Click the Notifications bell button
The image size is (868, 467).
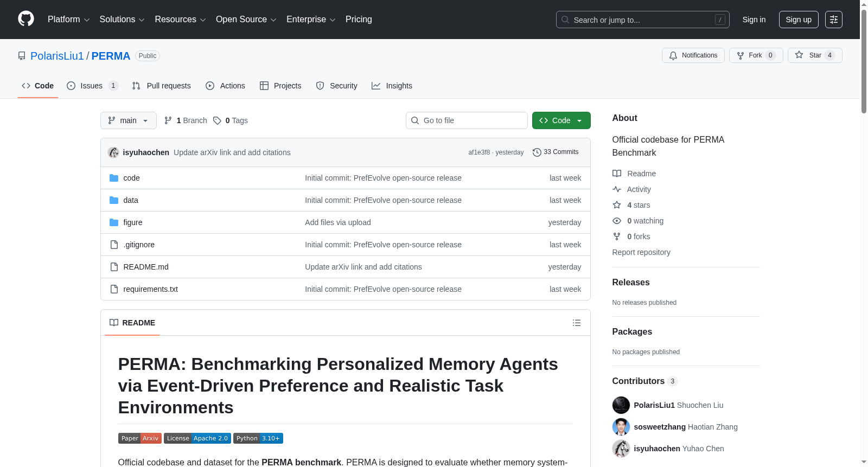click(693, 55)
